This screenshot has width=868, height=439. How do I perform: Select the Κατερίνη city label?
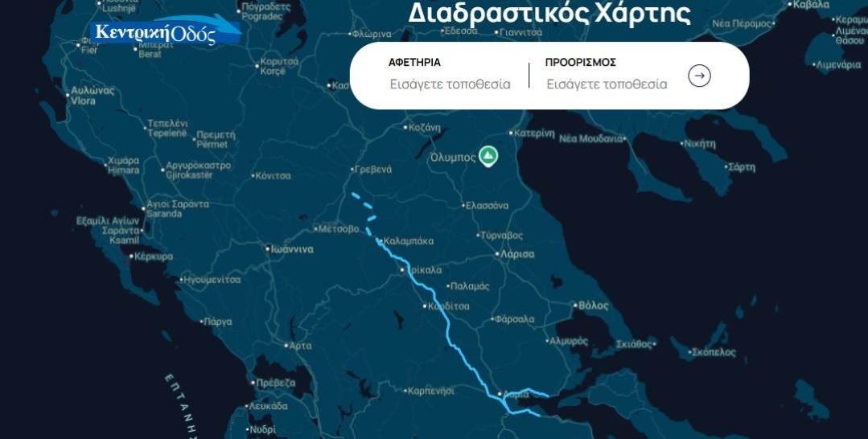[534, 133]
